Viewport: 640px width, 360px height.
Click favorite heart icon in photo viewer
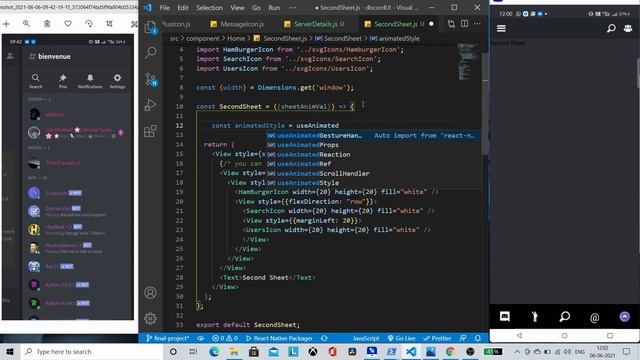[x=68, y=24]
